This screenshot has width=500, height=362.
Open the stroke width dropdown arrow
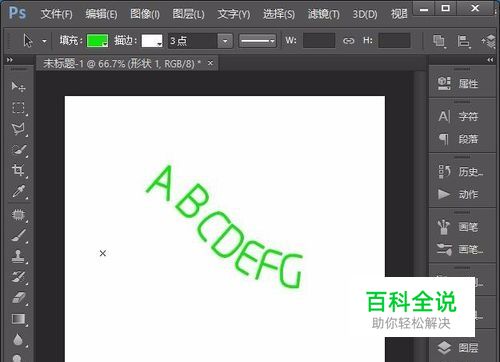pos(225,41)
